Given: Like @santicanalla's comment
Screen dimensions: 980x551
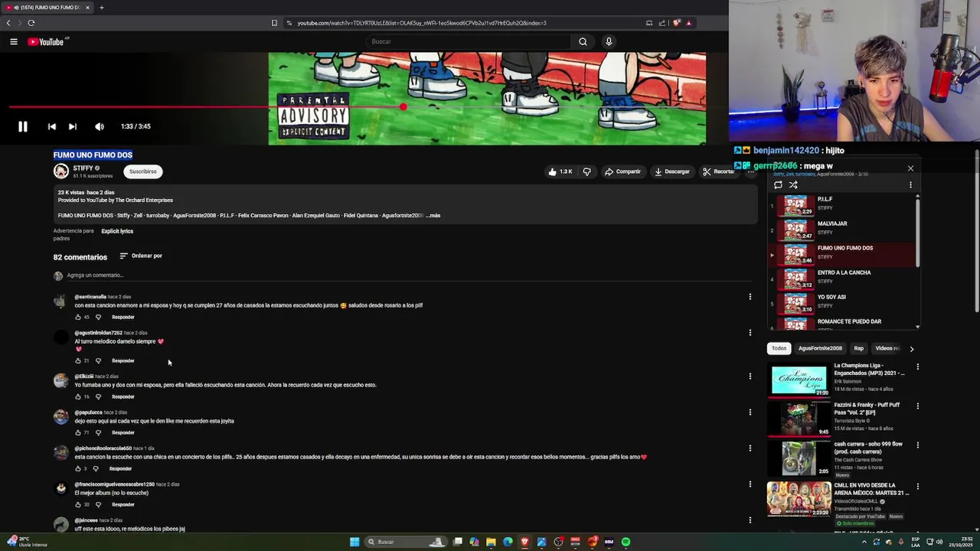Looking at the screenshot, I should point(77,317).
